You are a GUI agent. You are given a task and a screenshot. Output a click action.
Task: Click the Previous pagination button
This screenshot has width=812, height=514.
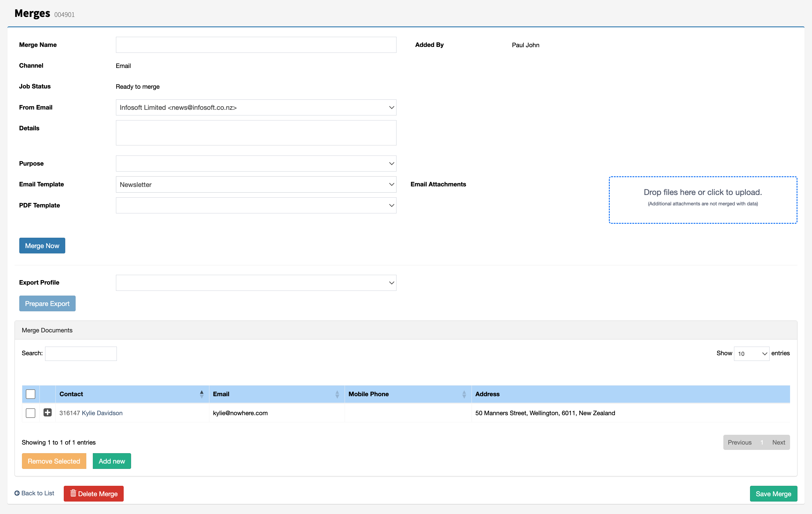pyautogui.click(x=739, y=442)
